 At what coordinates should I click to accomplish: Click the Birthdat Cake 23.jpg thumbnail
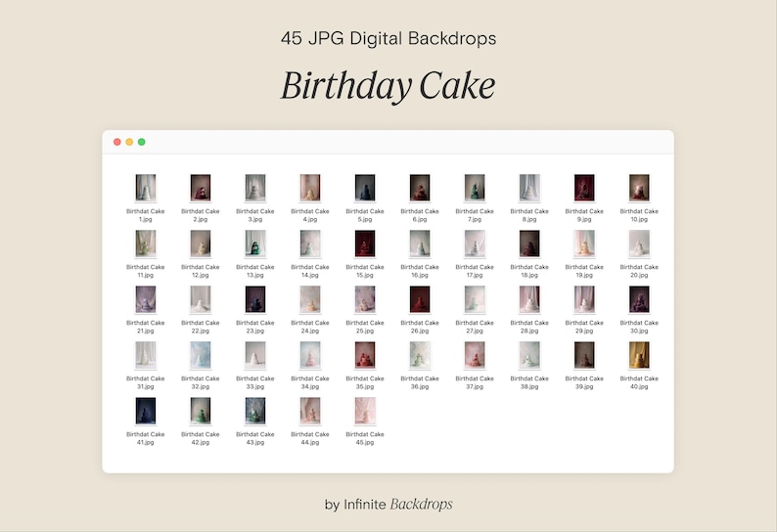(x=255, y=299)
